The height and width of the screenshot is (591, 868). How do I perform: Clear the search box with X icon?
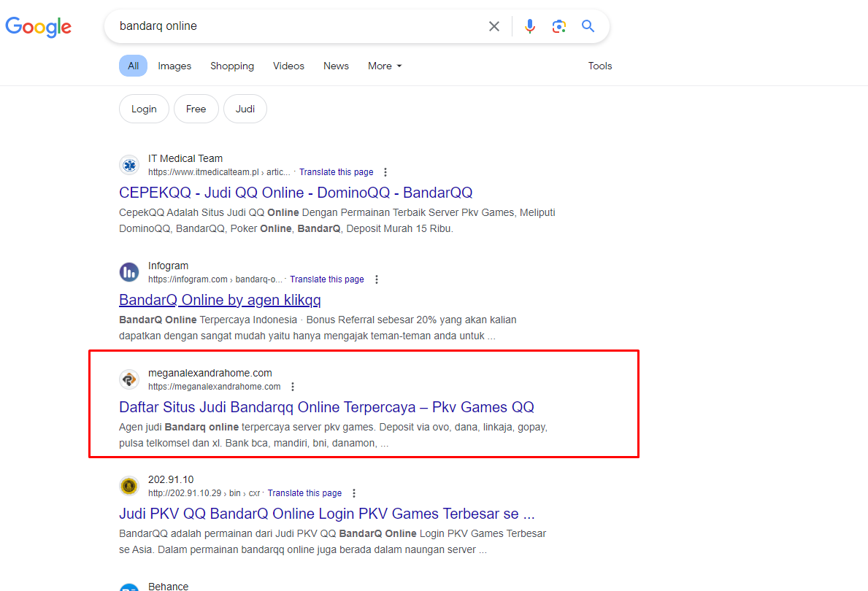point(494,26)
